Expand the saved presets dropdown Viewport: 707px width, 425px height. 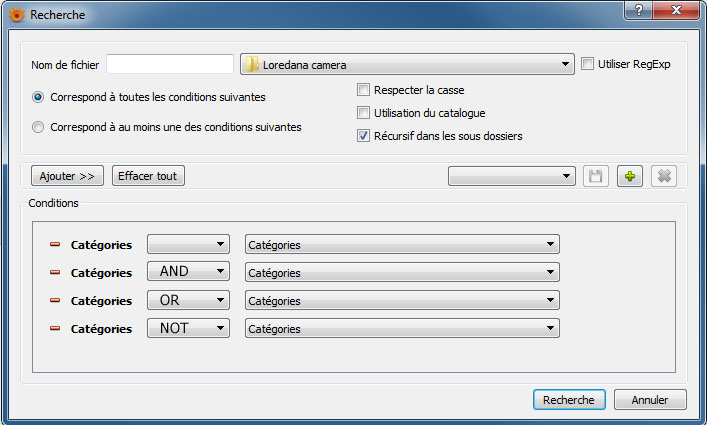[511, 177]
